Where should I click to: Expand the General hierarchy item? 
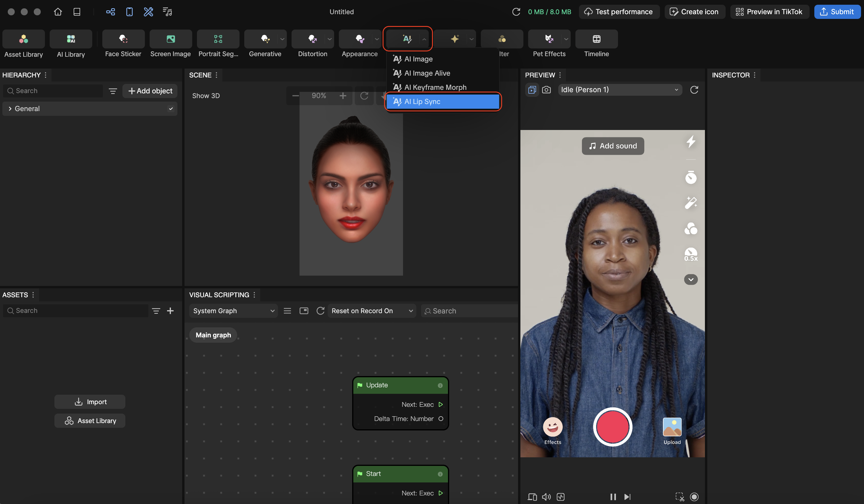pos(10,109)
